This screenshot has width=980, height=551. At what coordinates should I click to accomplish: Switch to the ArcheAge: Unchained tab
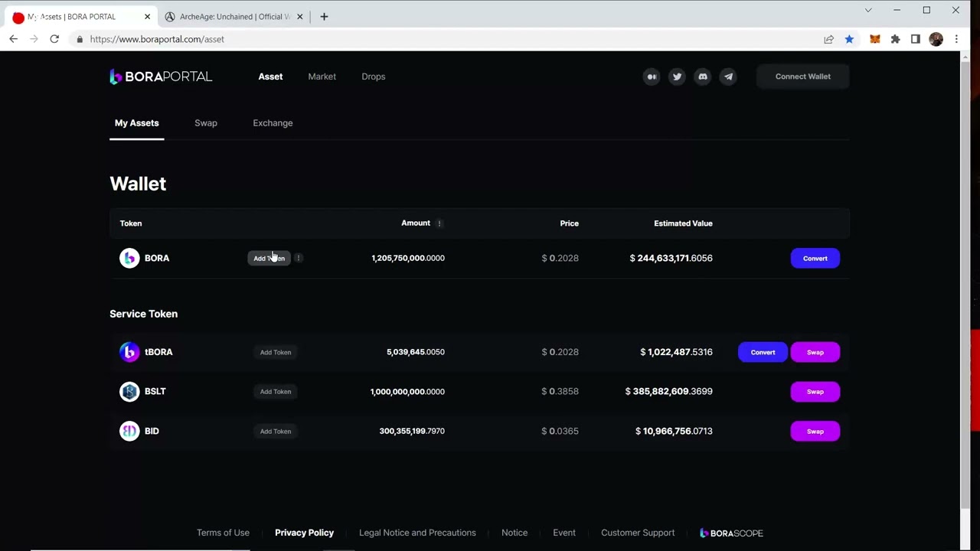(234, 16)
